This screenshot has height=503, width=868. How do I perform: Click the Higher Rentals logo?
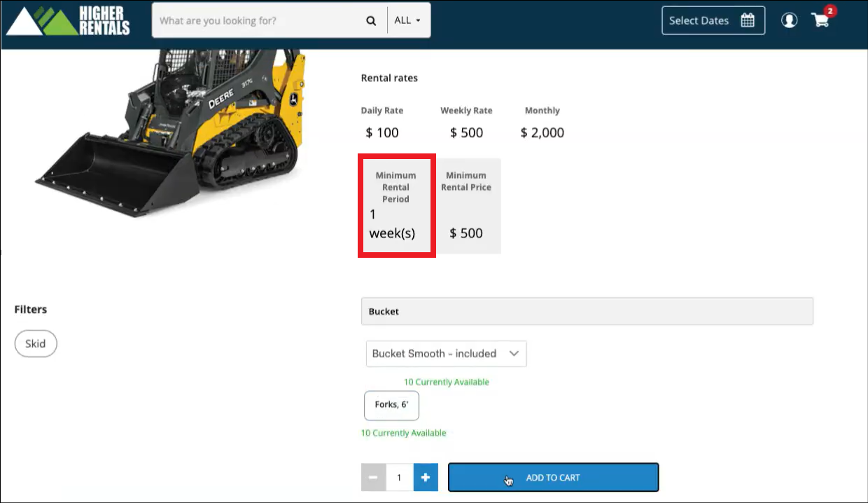68,20
